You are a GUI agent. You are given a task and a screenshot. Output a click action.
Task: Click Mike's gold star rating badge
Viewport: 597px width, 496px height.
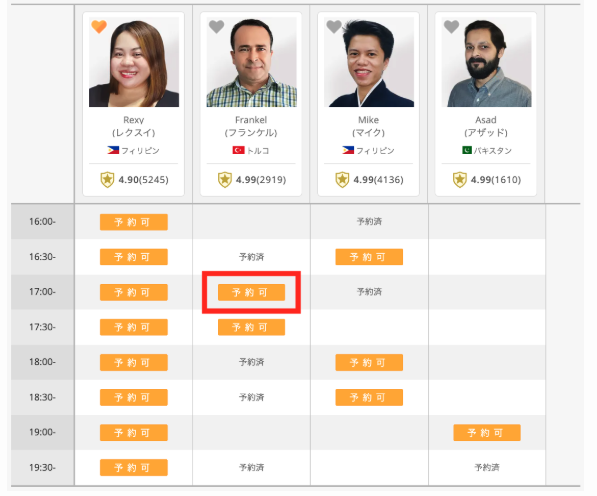click(342, 180)
